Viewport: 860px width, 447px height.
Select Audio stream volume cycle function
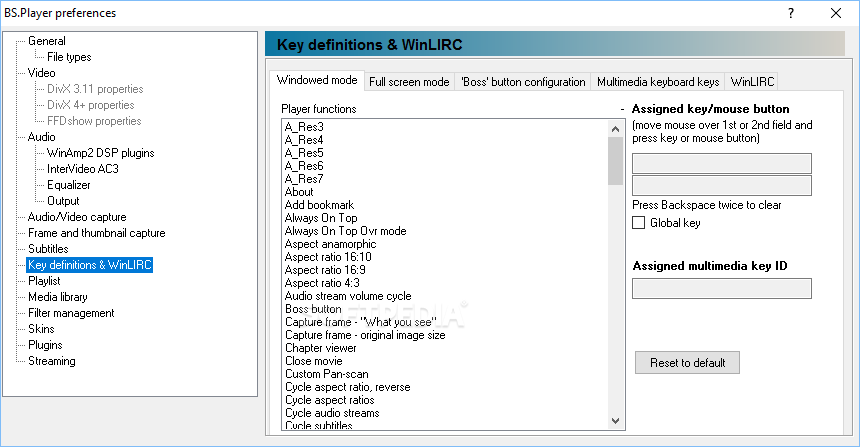(x=348, y=296)
